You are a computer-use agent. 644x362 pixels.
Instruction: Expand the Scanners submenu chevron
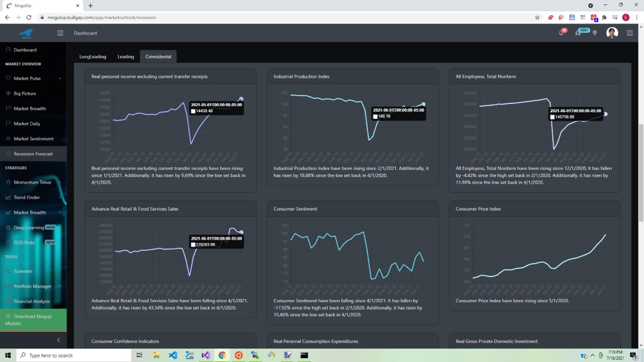coord(60,271)
